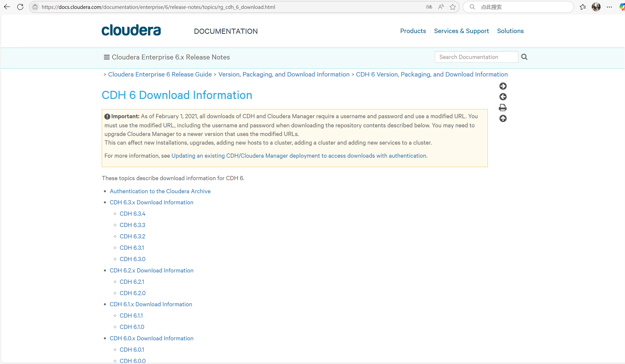Click the Cloudera Enterprise 6 Release Guide breadcrumb
The image size is (625, 364).
[160, 74]
